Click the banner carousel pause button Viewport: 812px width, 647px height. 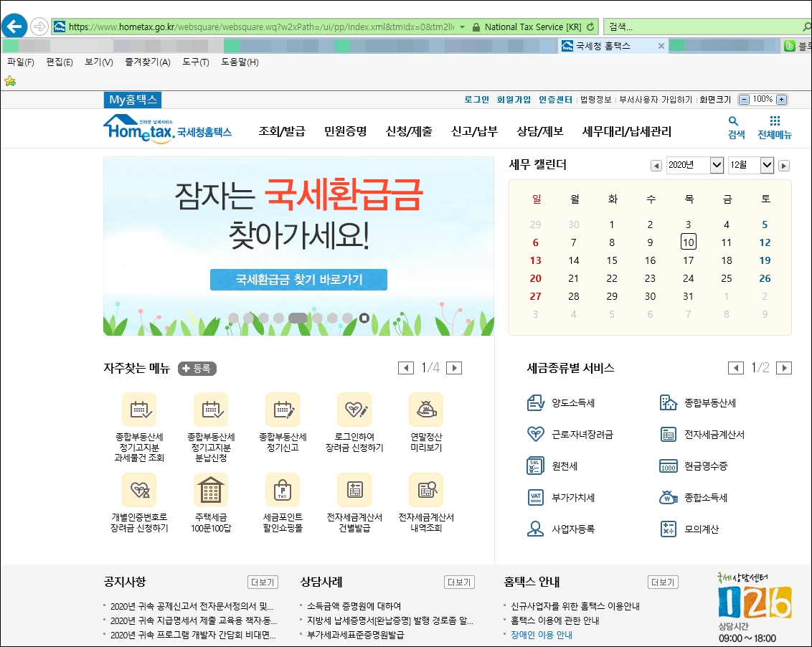pyautogui.click(x=364, y=318)
